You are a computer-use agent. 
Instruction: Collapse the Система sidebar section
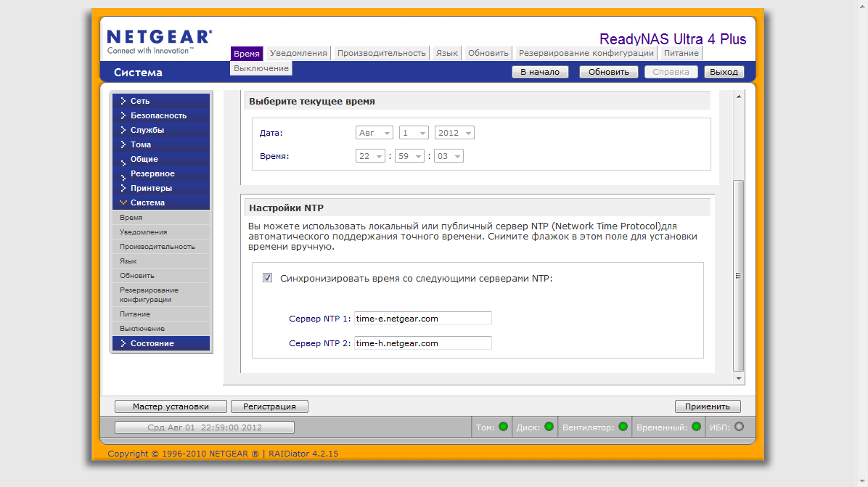coord(161,202)
